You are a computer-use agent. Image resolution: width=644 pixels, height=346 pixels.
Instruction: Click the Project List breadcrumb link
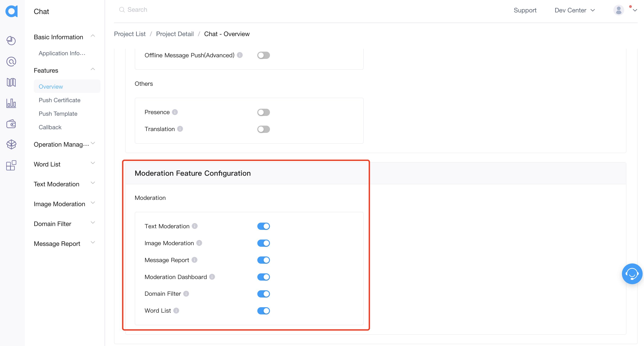tap(130, 34)
